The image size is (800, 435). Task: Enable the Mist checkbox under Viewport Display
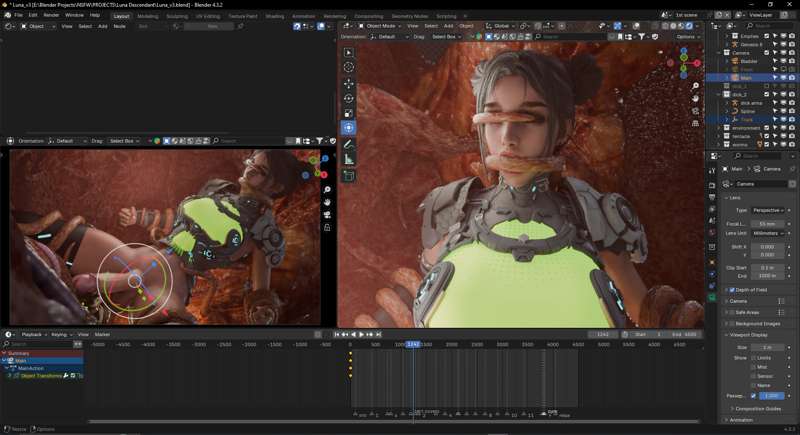pyautogui.click(x=753, y=367)
